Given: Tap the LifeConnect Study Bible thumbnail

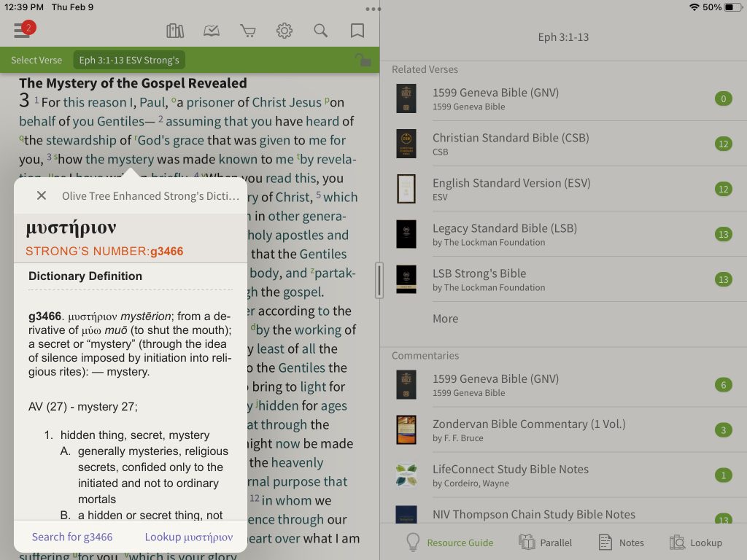Looking at the screenshot, I should (x=406, y=475).
